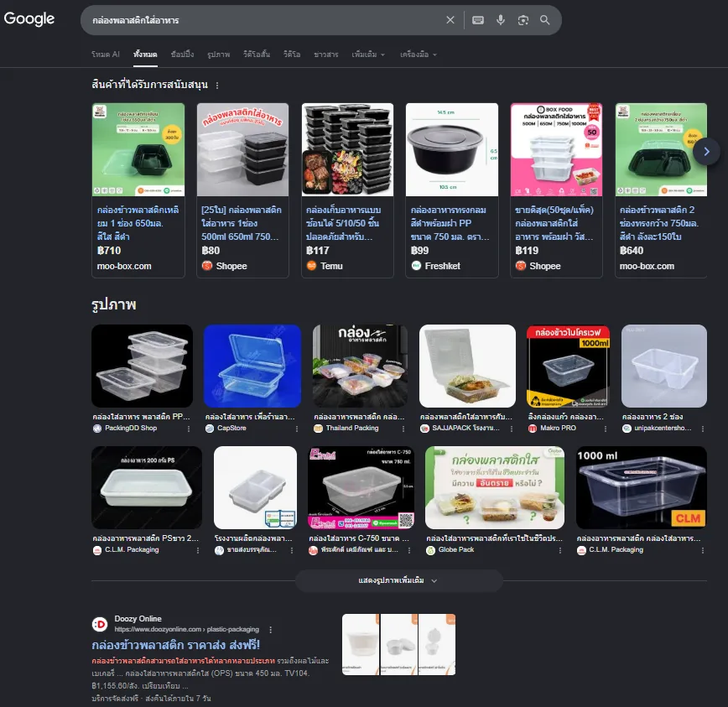This screenshot has height=707, width=728.
Task: Click the search query input field
Action: pos(265,20)
